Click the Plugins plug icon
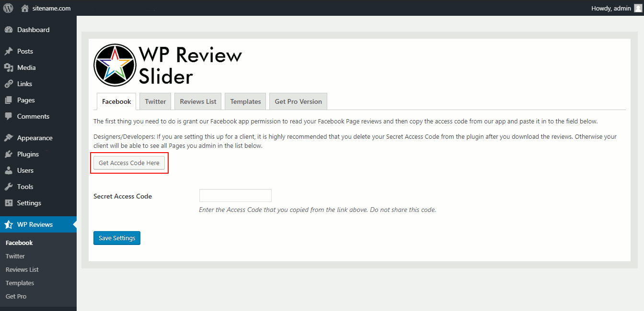This screenshot has height=311, width=644. pyautogui.click(x=9, y=154)
